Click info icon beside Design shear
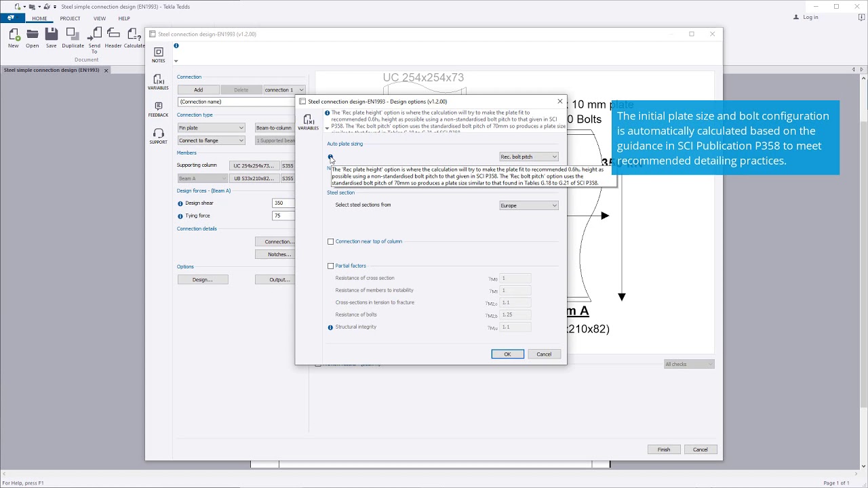Viewport: 868px width, 488px height. coord(180,203)
